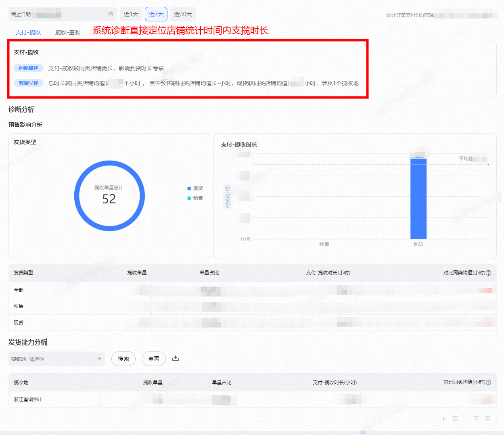Select the 近7天 time range
This screenshot has width=504, height=435.
click(x=156, y=14)
